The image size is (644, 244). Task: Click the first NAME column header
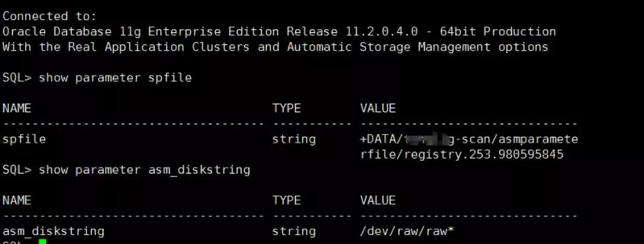click(17, 108)
